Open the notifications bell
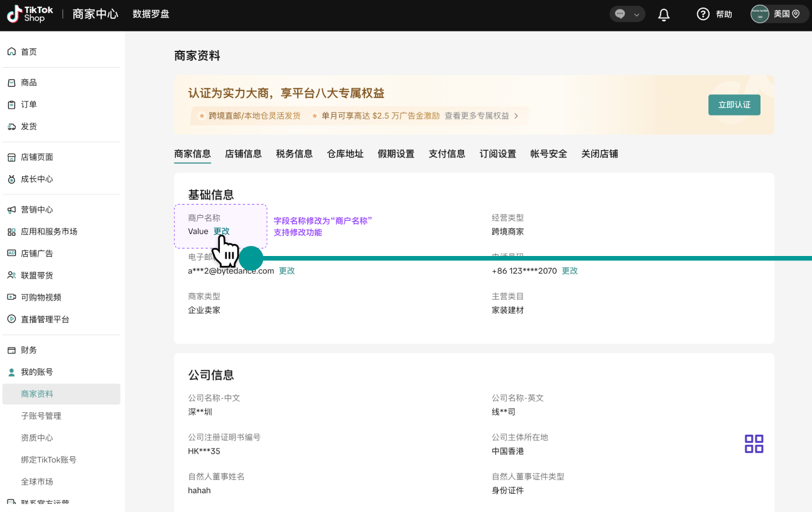Screen dimensions: 812x512 click(x=664, y=14)
